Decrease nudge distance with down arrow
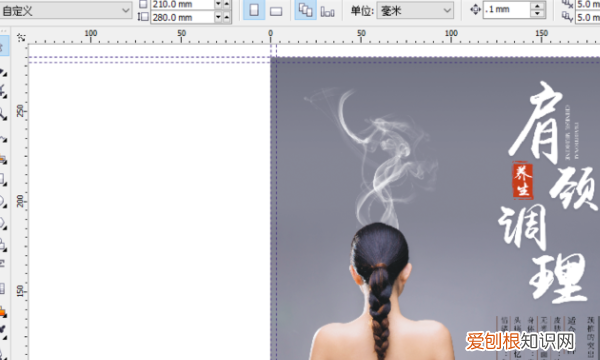The image size is (600, 360). (538, 14)
